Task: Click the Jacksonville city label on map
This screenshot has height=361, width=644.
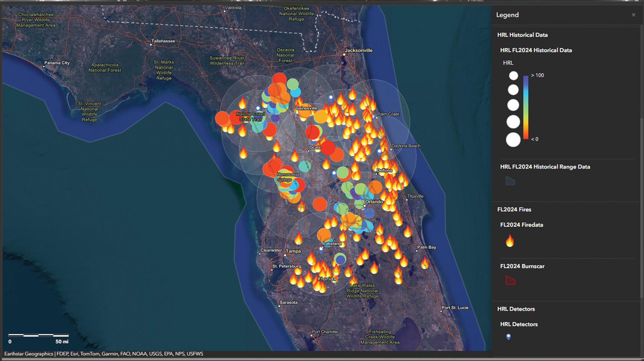Action: 358,50
